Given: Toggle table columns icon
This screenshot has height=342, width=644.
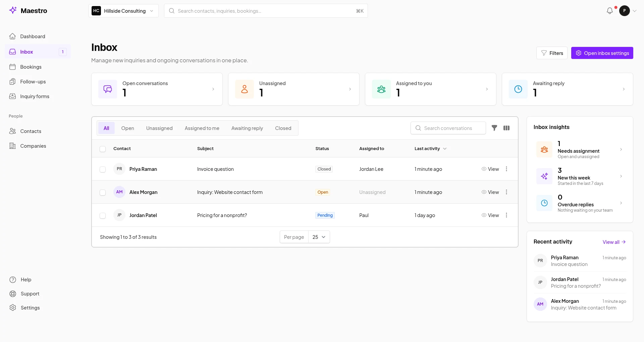Looking at the screenshot, I should [x=506, y=128].
